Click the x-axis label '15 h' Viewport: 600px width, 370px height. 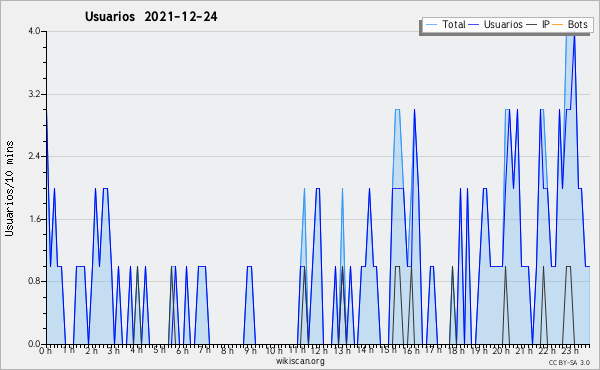[x=388, y=351]
